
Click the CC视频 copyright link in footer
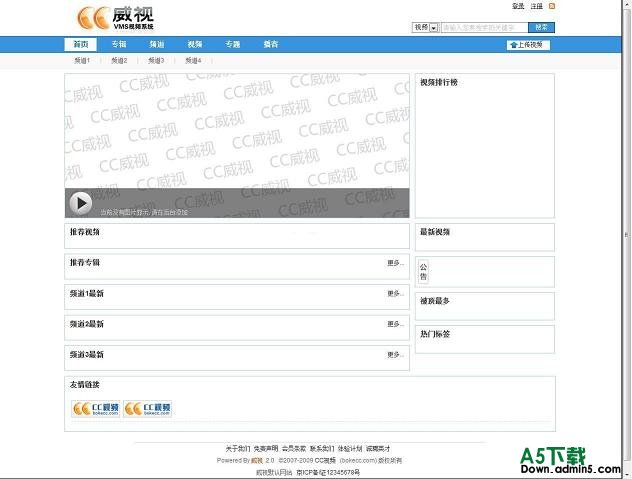(325, 460)
